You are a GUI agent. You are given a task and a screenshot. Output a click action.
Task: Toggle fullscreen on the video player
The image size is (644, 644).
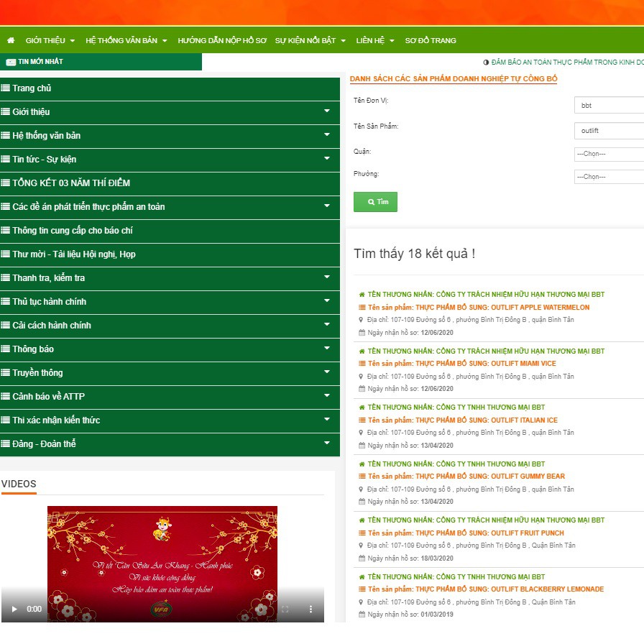[285, 609]
